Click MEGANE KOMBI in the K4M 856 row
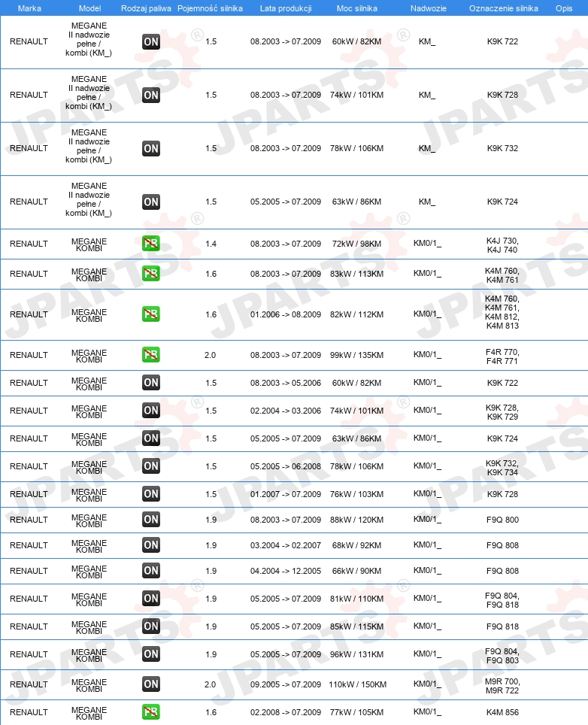The height and width of the screenshot is (725, 588). tap(89, 713)
